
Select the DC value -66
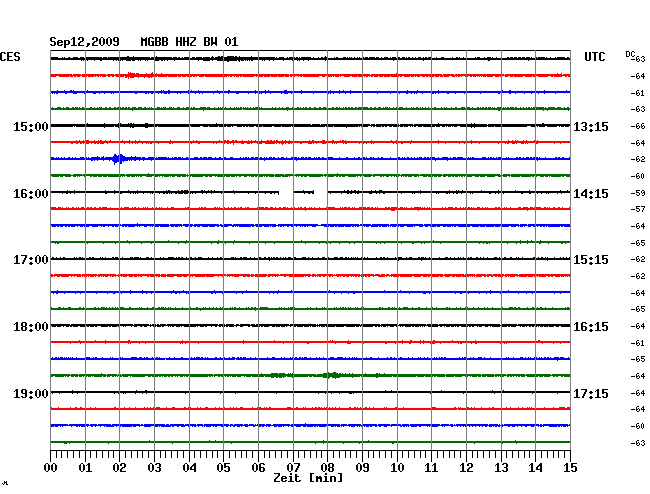pyautogui.click(x=638, y=126)
